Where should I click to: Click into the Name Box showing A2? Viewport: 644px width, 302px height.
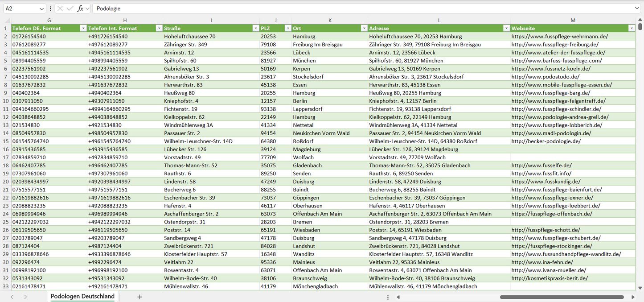point(20,8)
